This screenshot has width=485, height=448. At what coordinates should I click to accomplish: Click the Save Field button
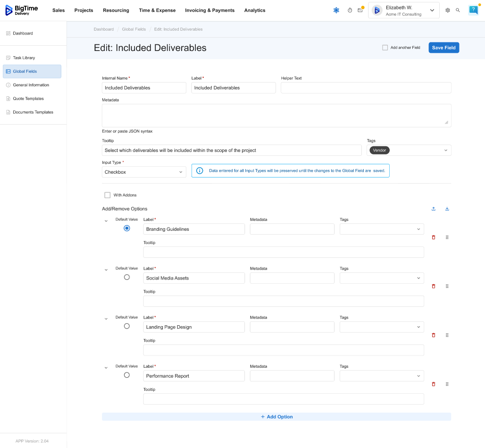pos(443,48)
